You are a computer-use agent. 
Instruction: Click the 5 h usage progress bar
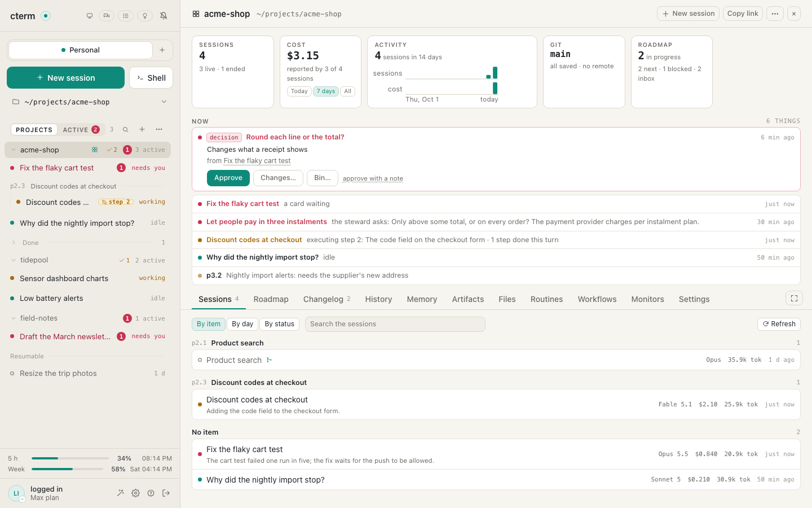(70, 458)
